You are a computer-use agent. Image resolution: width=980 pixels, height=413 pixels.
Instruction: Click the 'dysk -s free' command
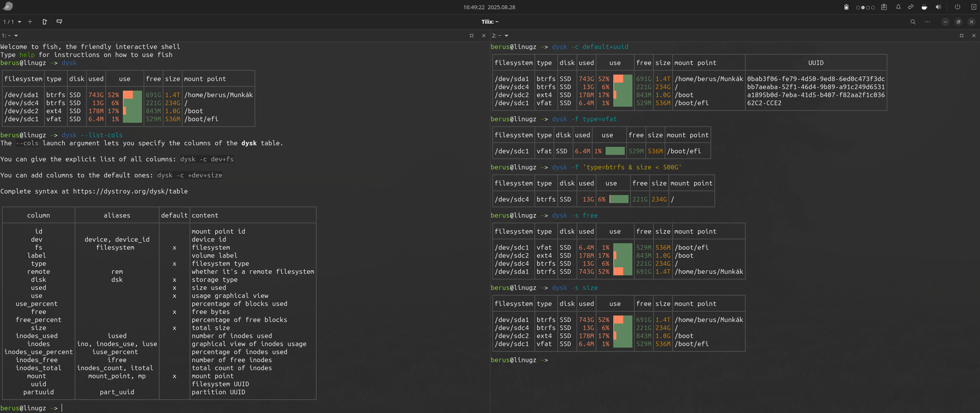[575, 215]
